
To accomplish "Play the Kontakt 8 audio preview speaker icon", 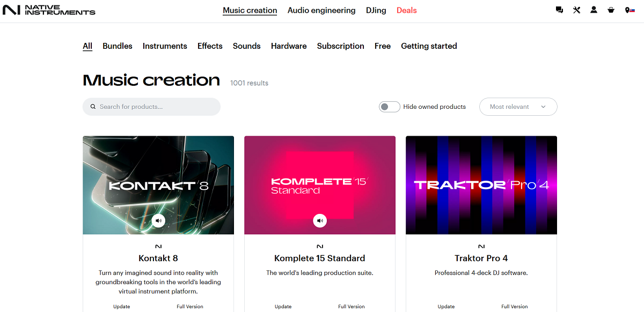I will [158, 220].
